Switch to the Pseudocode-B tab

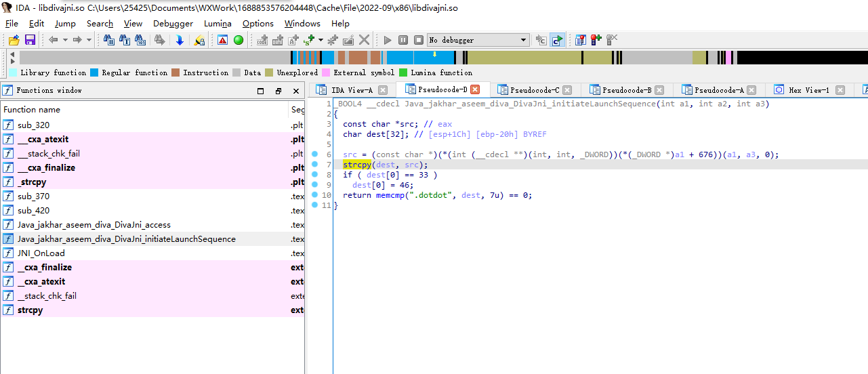(627, 89)
